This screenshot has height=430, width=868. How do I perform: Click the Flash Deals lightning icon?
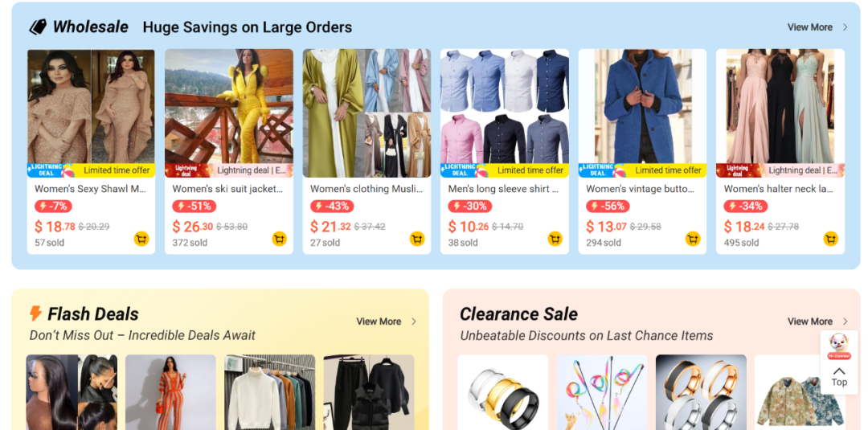click(x=35, y=313)
